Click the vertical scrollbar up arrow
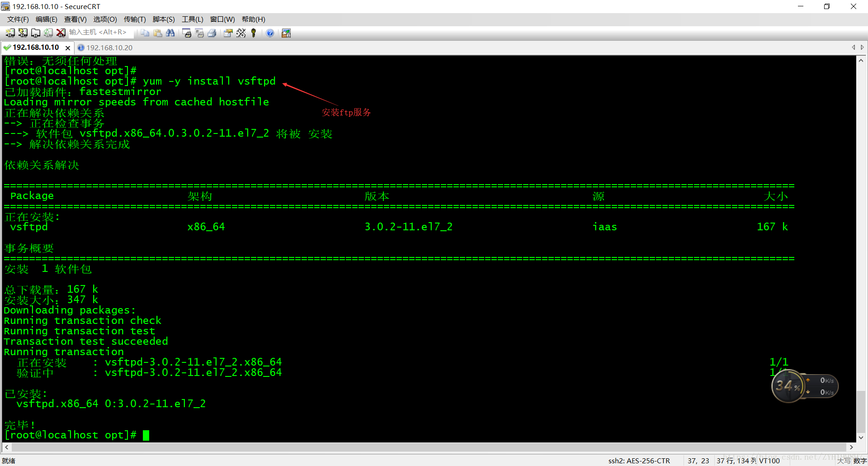 coord(861,61)
